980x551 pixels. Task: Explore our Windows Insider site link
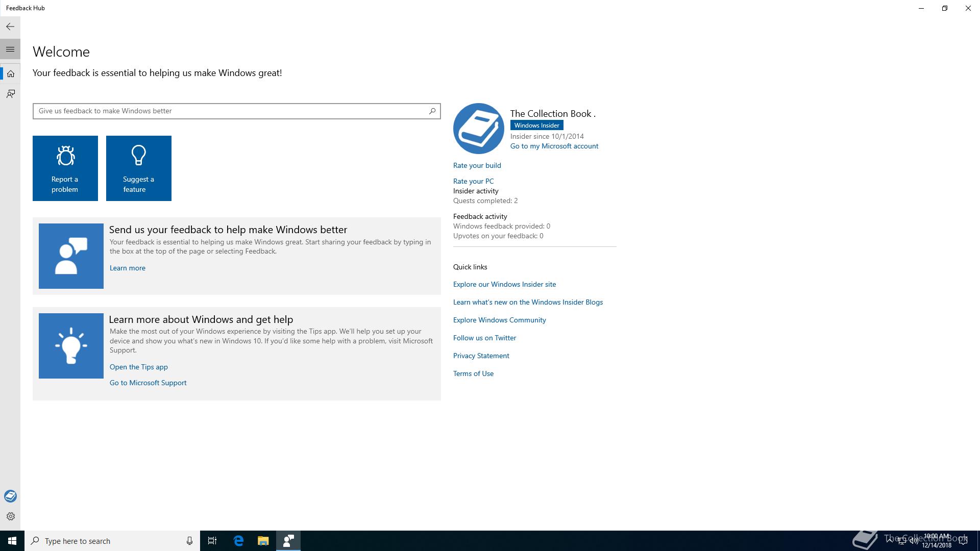505,284
